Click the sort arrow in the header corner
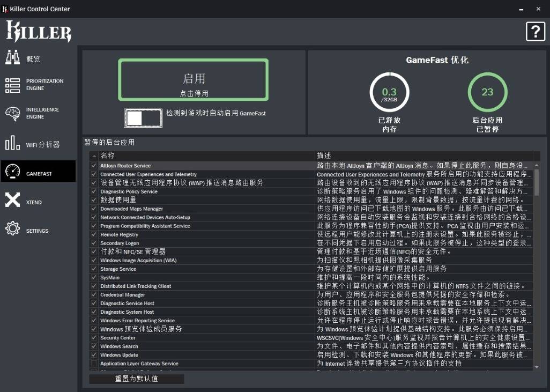 [x=94, y=156]
